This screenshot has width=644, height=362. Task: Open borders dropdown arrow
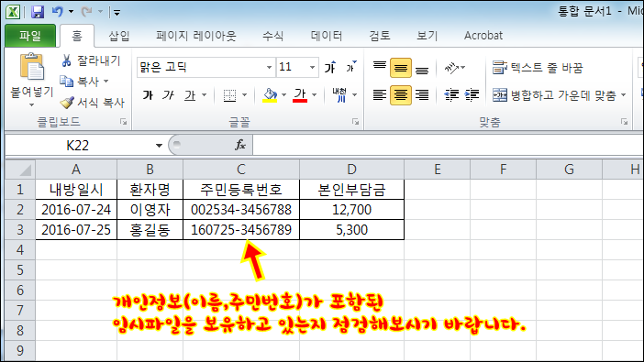point(244,95)
